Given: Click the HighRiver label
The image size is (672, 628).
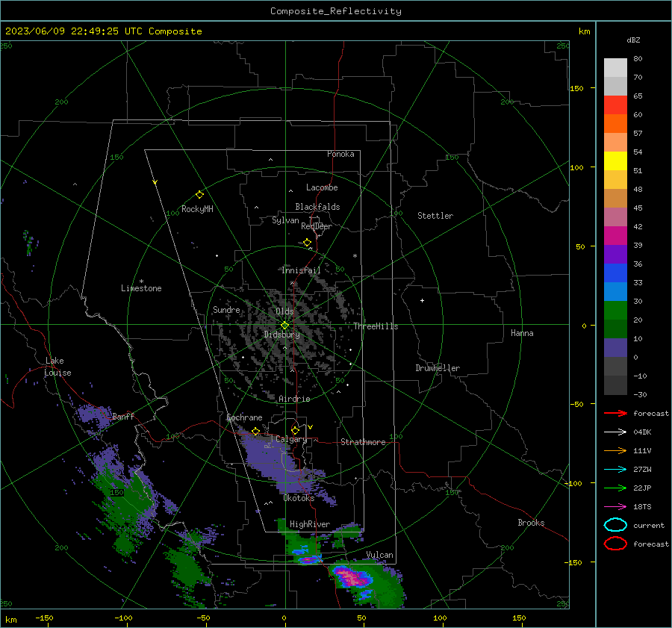Looking at the screenshot, I should (310, 524).
